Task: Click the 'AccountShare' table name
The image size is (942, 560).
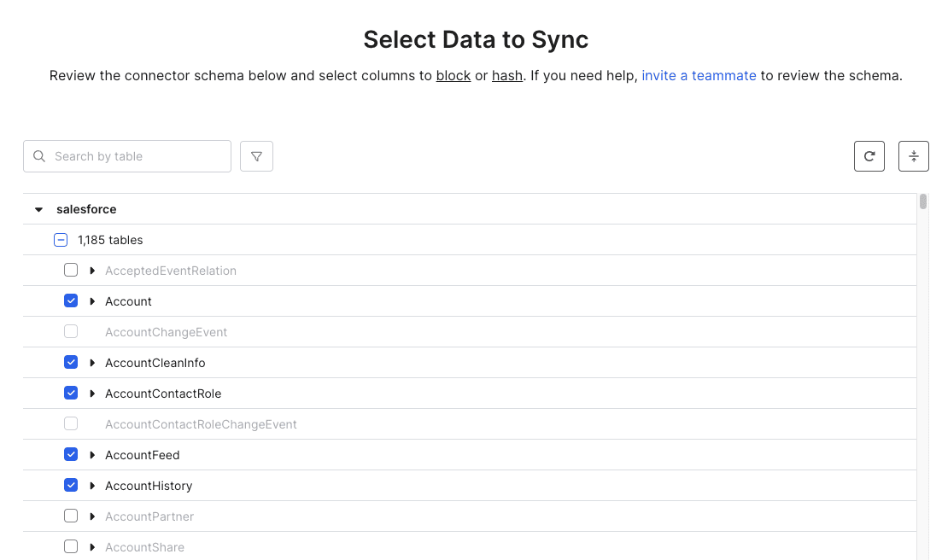Action: [x=144, y=547]
